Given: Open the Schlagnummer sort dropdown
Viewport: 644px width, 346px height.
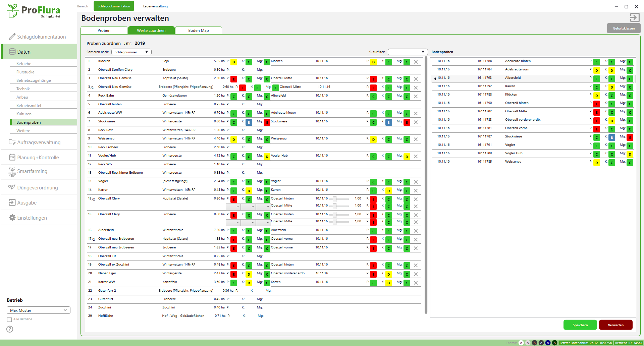Looking at the screenshot, I should click(x=131, y=52).
